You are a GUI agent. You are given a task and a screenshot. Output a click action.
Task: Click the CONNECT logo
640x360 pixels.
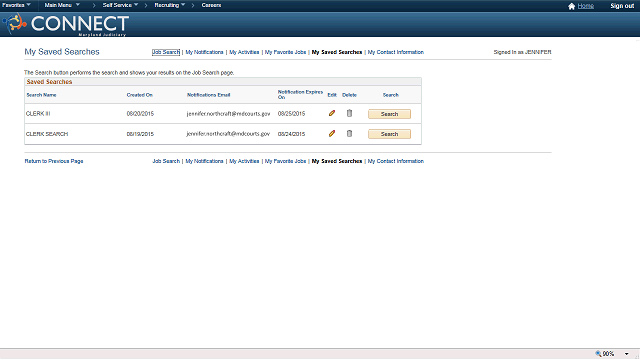pos(66,24)
